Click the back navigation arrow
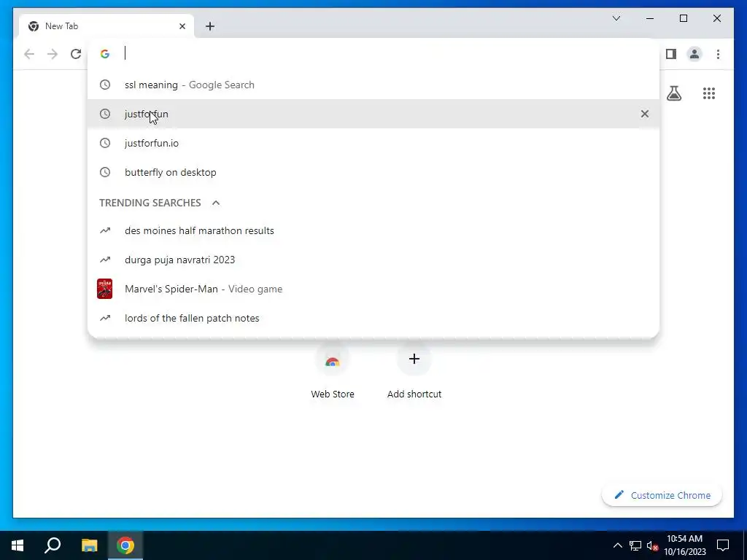This screenshot has height=560, width=747. point(29,54)
